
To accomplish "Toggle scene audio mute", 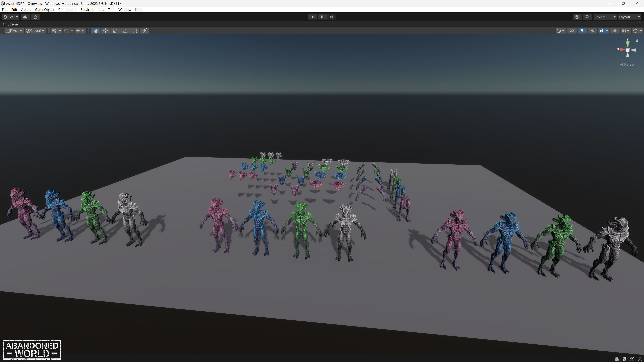I will click(x=592, y=31).
